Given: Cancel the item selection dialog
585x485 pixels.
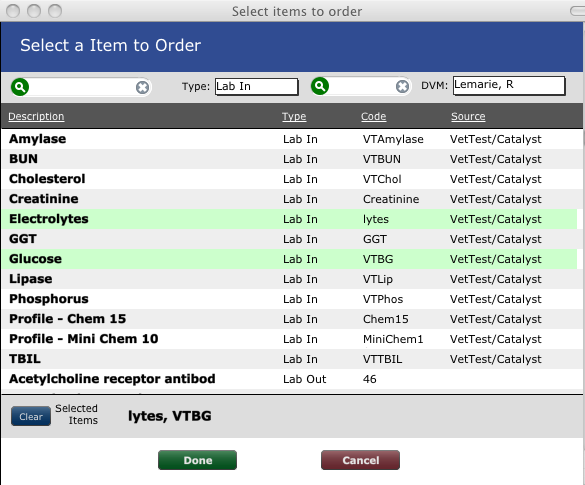Looking at the screenshot, I should tap(360, 460).
